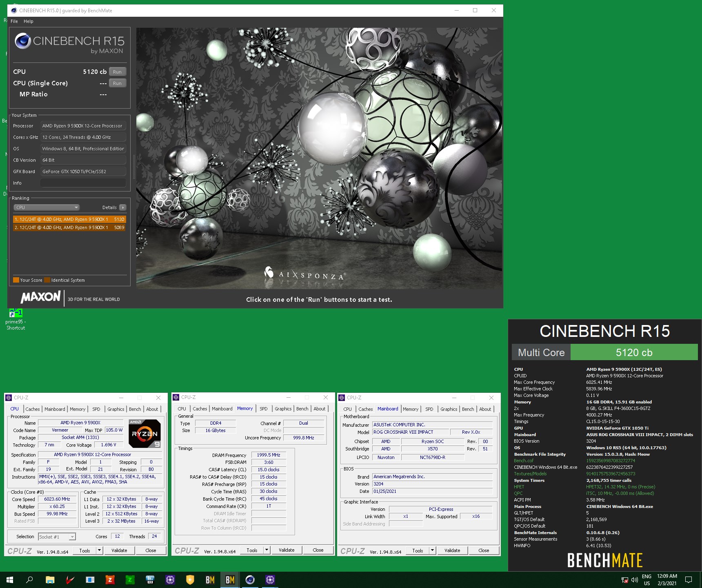Image resolution: width=702 pixels, height=588 pixels.
Task: Click the mainboard Model field ROG CROSSHAIR VIII IMPACT
Action: pyautogui.click(x=410, y=432)
